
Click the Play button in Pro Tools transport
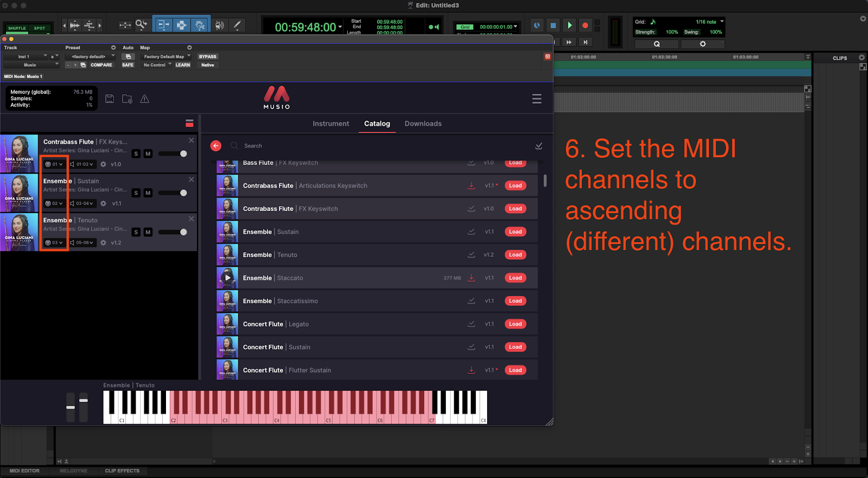(569, 25)
